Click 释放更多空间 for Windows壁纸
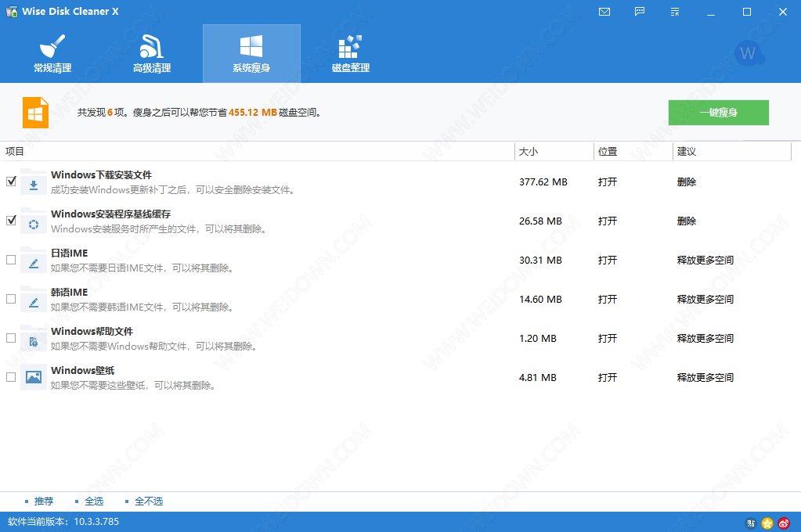Viewport: 801px width, 532px height. click(705, 378)
